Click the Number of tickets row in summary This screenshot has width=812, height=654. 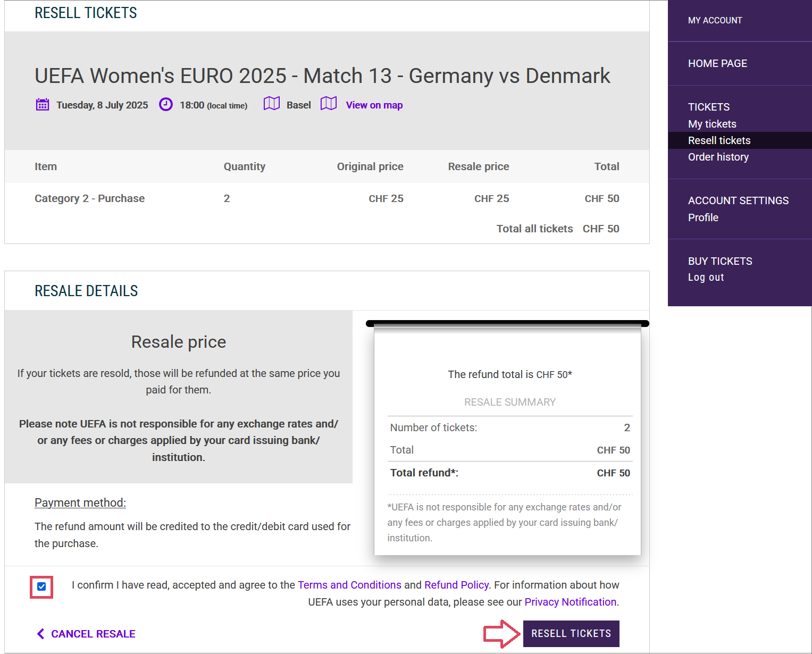(510, 427)
